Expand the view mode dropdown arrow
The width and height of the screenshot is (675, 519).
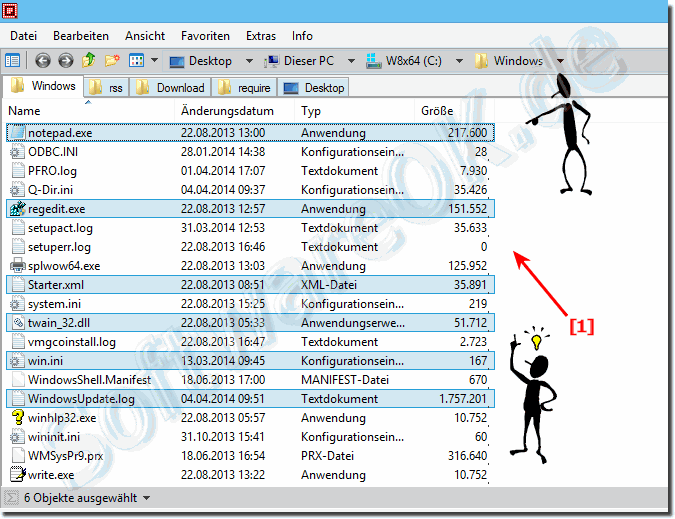tap(154, 60)
